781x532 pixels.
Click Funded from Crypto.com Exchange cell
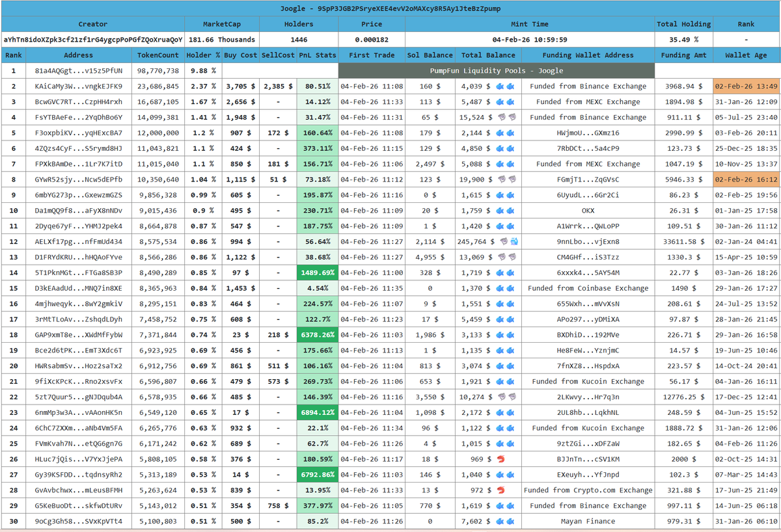point(588,490)
